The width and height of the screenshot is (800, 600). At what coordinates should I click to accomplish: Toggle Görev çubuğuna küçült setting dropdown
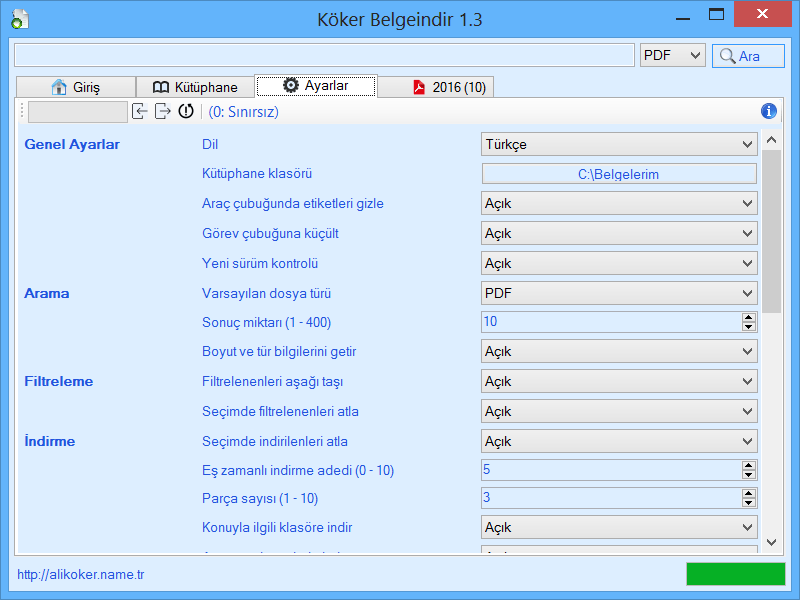pos(619,234)
